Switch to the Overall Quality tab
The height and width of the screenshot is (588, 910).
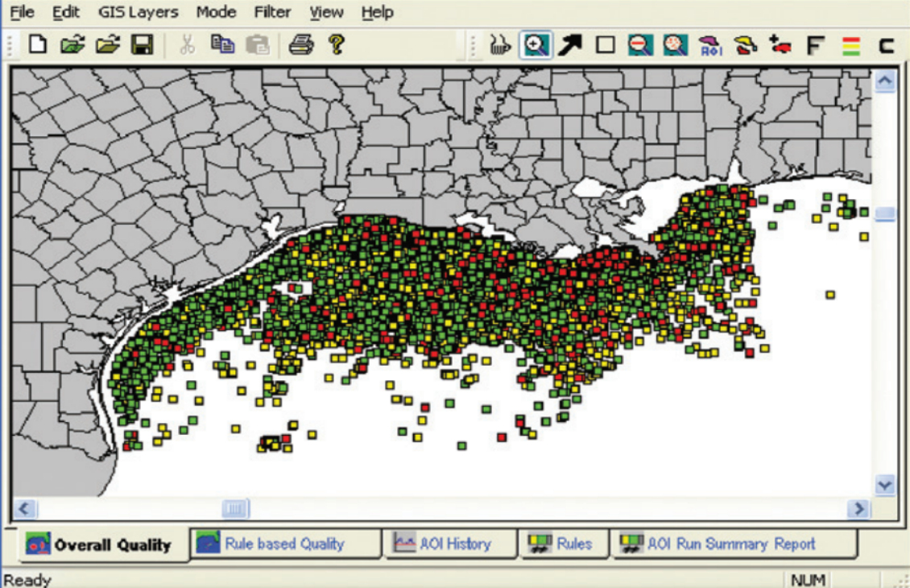(103, 545)
